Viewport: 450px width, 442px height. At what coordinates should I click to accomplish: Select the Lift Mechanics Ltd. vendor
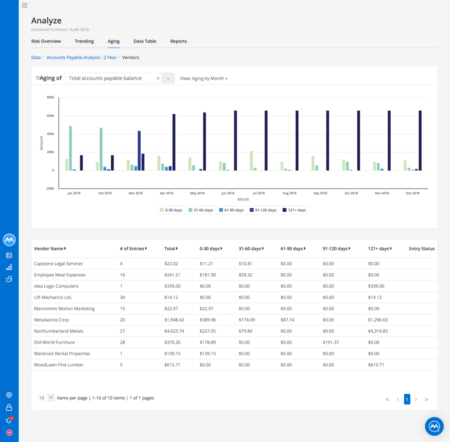[x=53, y=297]
